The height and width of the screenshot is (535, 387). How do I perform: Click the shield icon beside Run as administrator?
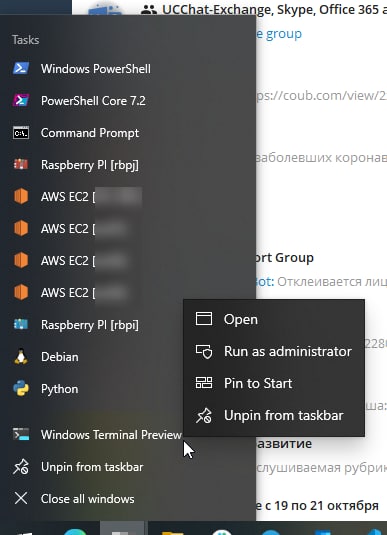pos(204,351)
